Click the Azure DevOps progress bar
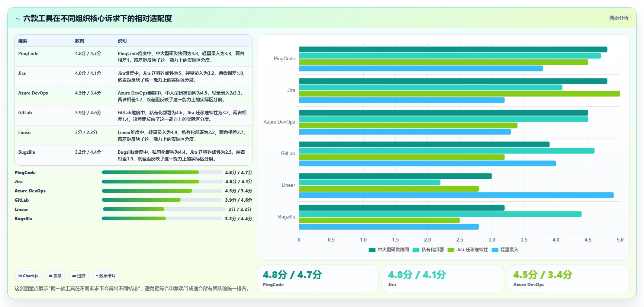644x307 pixels. coord(162,191)
